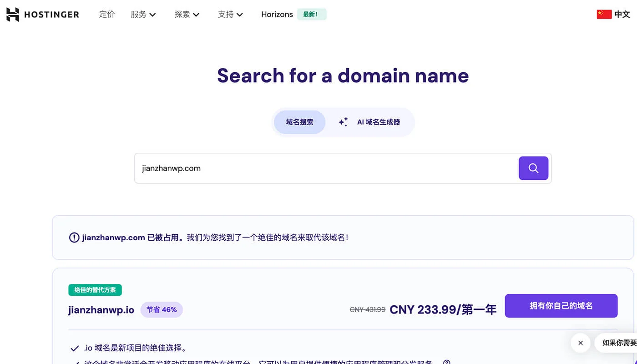Close the chat popup with X
637x364 pixels.
point(581,343)
